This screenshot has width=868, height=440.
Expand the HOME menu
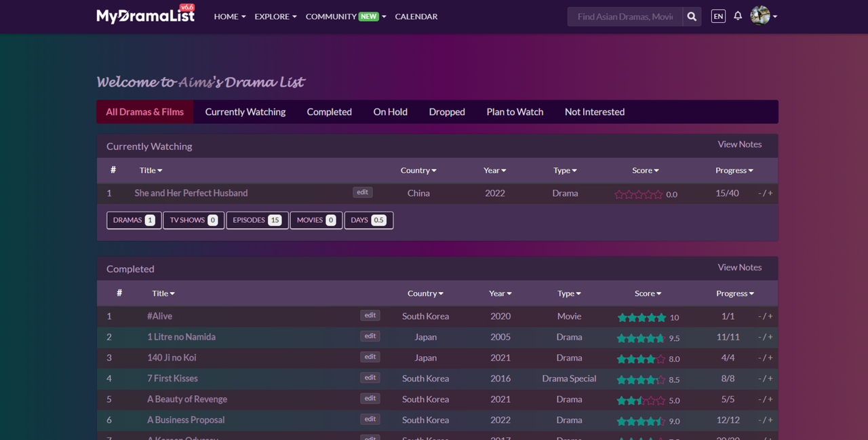click(x=230, y=16)
